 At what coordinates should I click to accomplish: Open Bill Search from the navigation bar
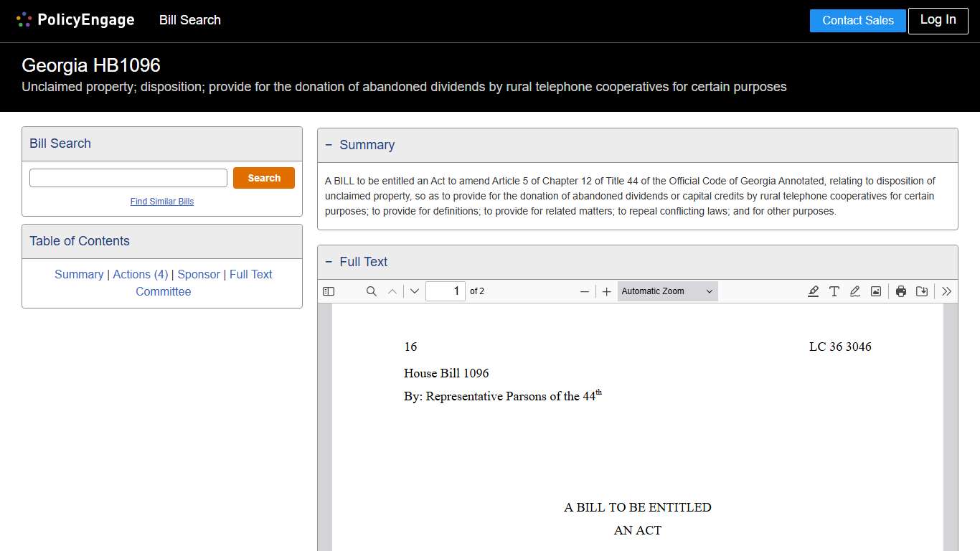(x=189, y=20)
